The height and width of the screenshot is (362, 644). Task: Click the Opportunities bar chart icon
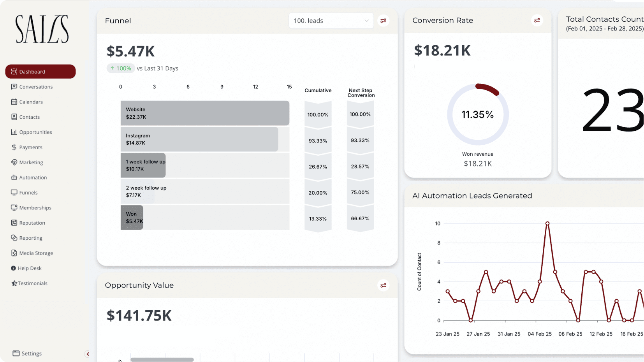pos(14,132)
